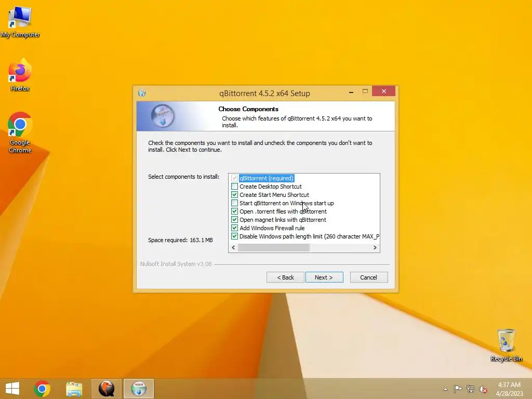Click the Space required: 163.1 MB text

click(180, 240)
